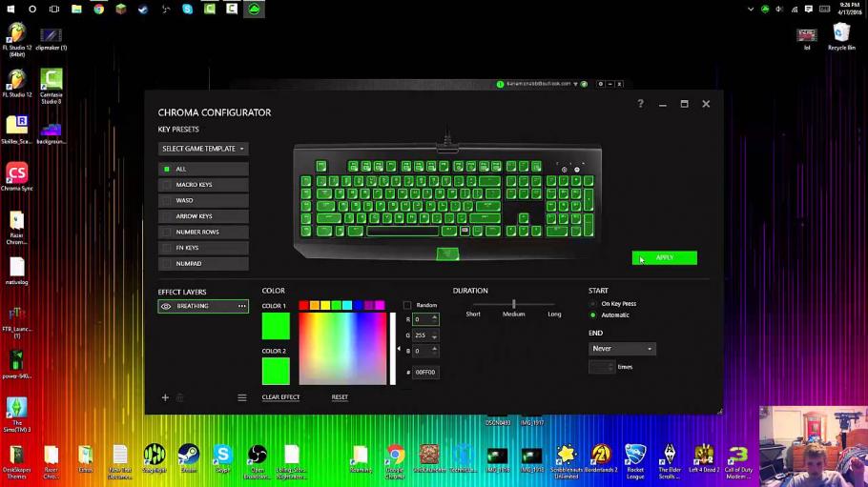
Task: Delete the selected effect layer with trash icon
Action: (x=179, y=397)
